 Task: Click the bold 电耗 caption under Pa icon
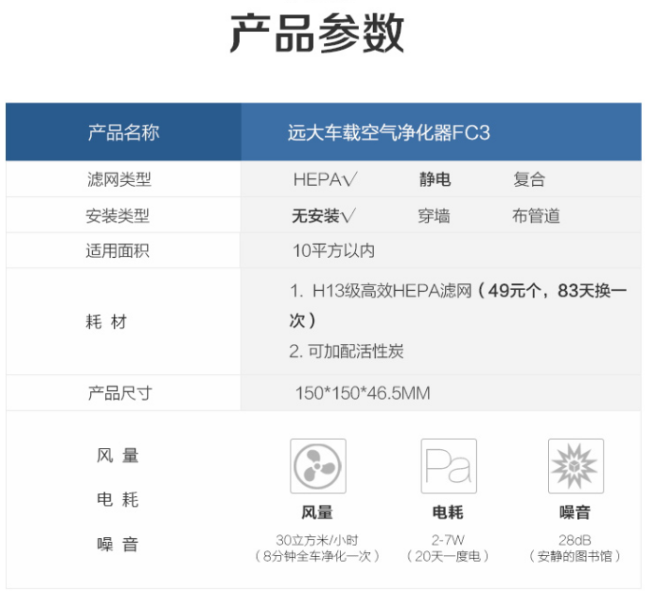[x=448, y=512]
